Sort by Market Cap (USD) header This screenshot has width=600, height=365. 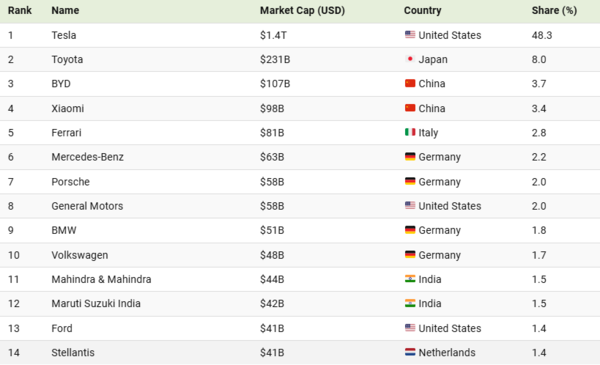click(302, 10)
